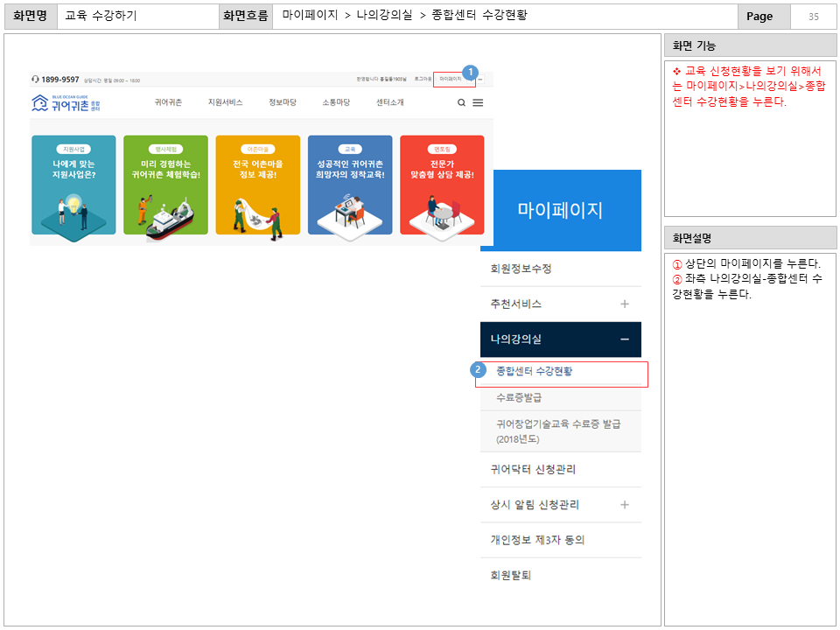The image size is (840, 630).
Task: Click the Page number field showing 35
Action: tap(814, 16)
